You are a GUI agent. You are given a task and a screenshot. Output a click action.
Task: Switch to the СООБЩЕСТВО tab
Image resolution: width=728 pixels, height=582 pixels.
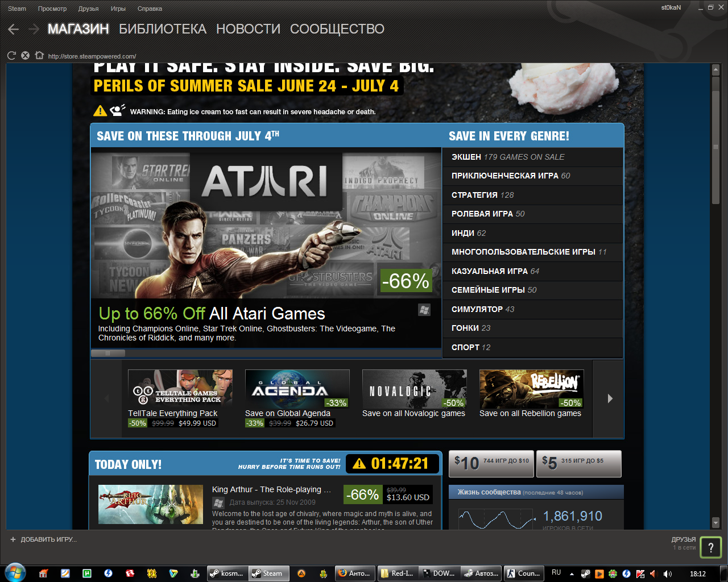pos(337,29)
